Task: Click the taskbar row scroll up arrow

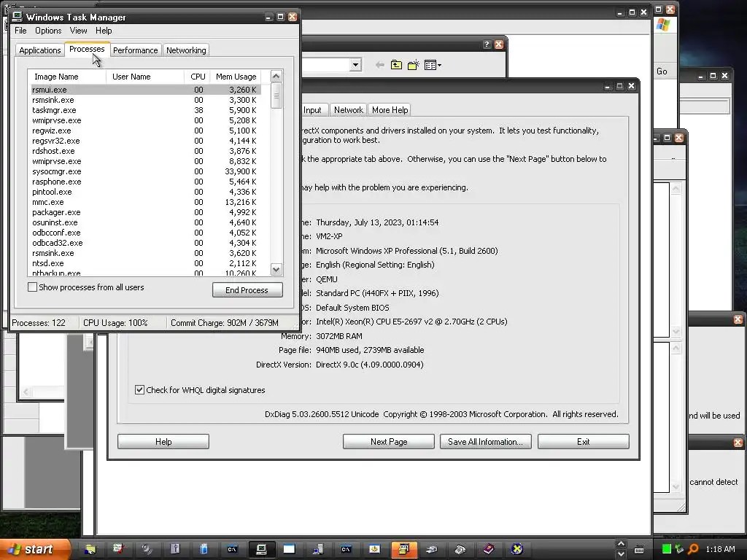Action: point(621,544)
